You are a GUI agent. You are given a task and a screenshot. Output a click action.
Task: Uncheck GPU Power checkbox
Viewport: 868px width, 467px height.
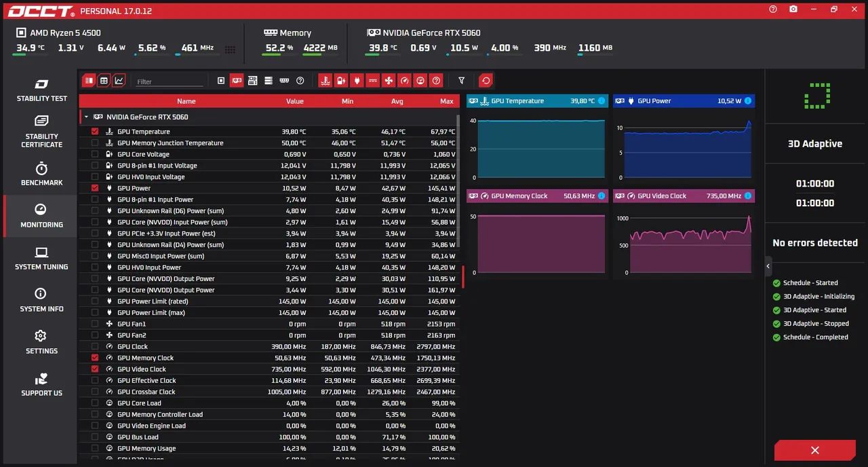click(x=95, y=188)
